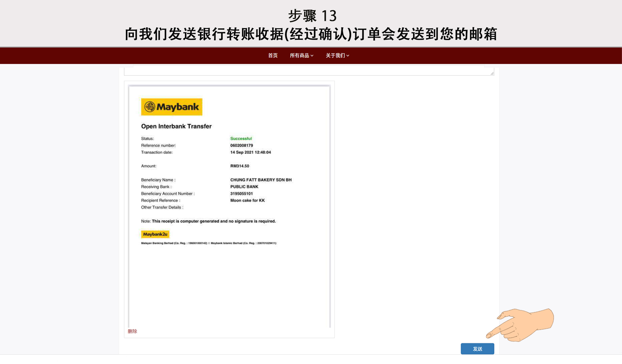Click receiving bank 'PUBLIC BANK'
The height and width of the screenshot is (364, 622).
(244, 187)
